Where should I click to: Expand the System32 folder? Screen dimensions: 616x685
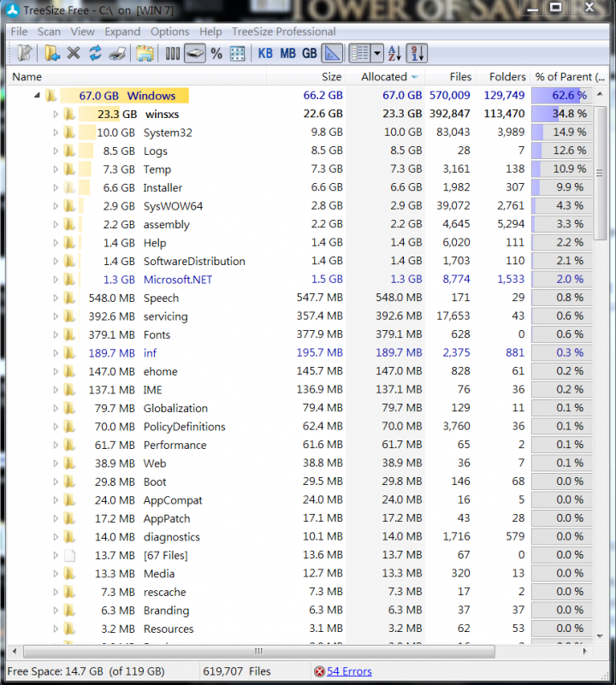56,133
